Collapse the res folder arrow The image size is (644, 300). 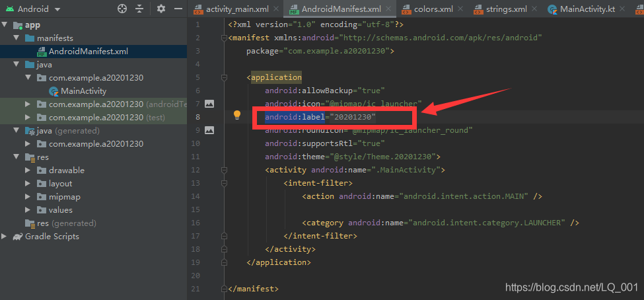click(17, 157)
